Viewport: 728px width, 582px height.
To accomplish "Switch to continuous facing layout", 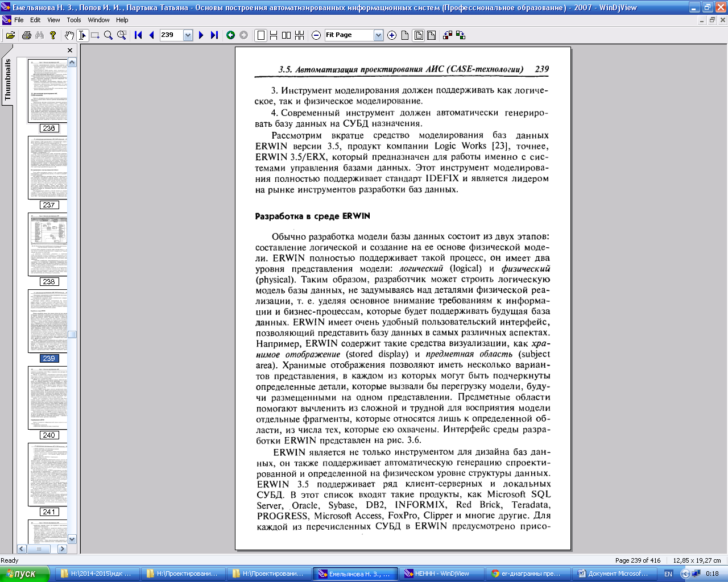I will coord(300,35).
